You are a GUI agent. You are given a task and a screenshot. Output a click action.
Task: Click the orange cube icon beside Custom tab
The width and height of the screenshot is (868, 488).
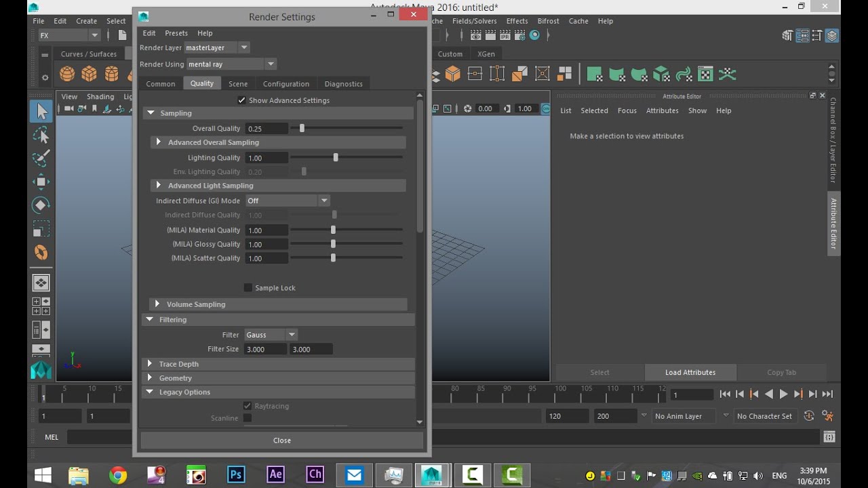click(452, 74)
